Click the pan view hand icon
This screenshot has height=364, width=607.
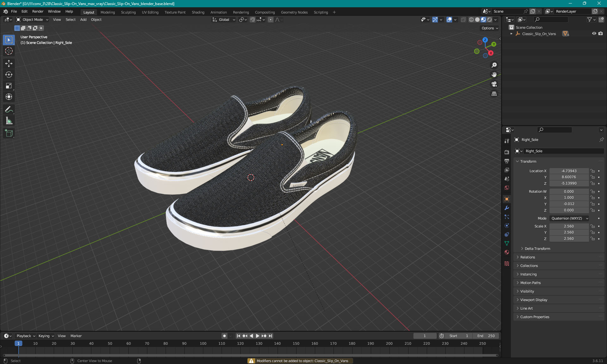pos(494,75)
